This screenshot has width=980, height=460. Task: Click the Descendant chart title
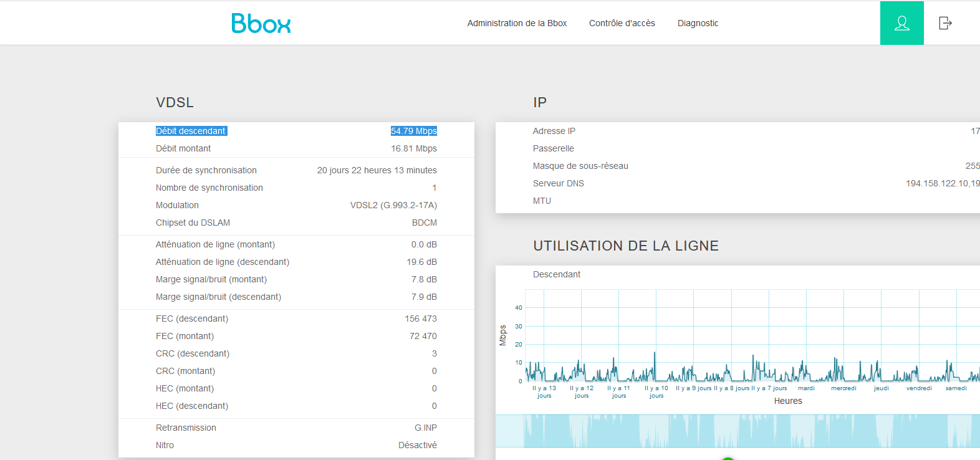coord(557,274)
